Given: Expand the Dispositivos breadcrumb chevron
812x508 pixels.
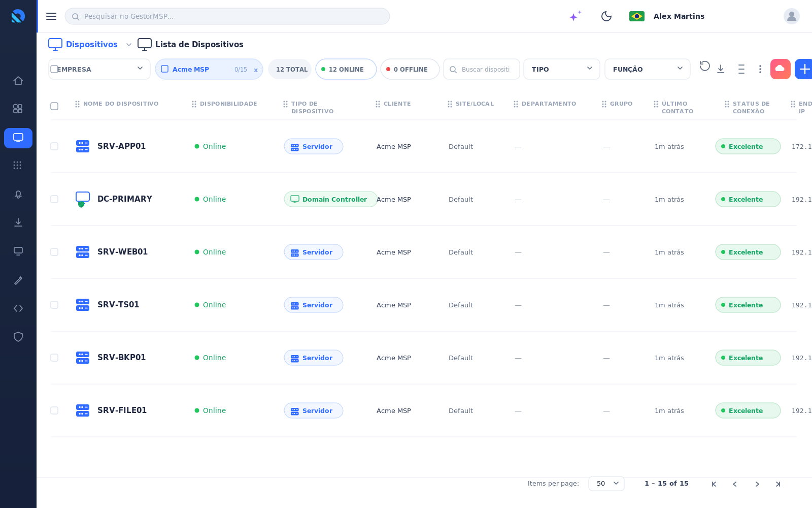Looking at the screenshot, I should pos(129,45).
